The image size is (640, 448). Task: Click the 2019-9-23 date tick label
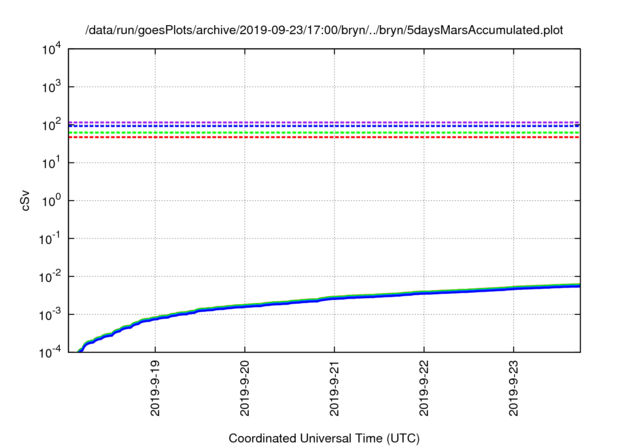513,388
